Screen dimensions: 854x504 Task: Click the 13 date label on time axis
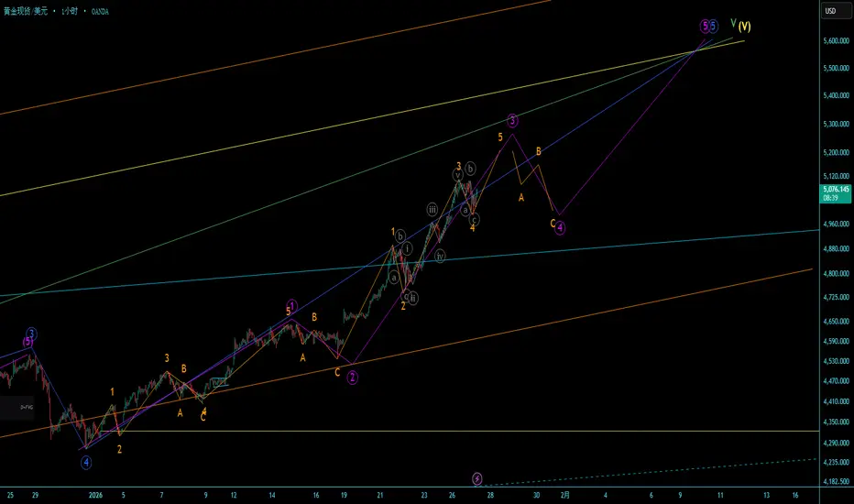(766, 495)
